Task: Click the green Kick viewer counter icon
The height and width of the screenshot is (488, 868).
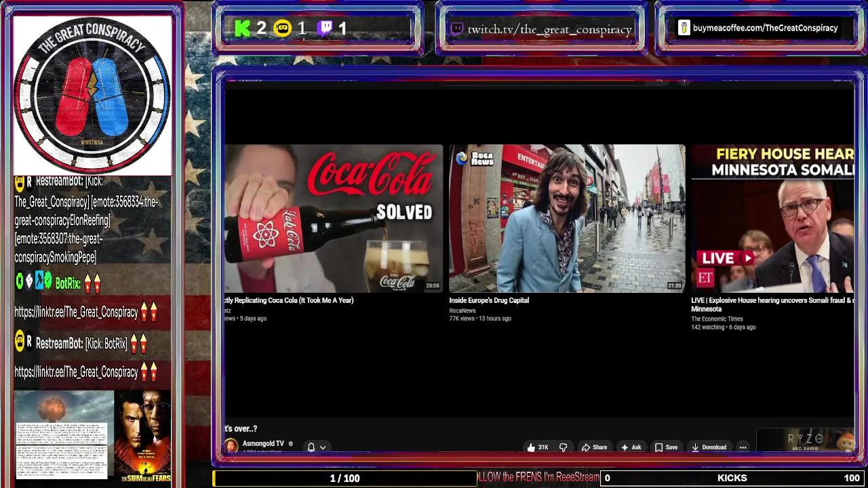Action: tap(242, 28)
